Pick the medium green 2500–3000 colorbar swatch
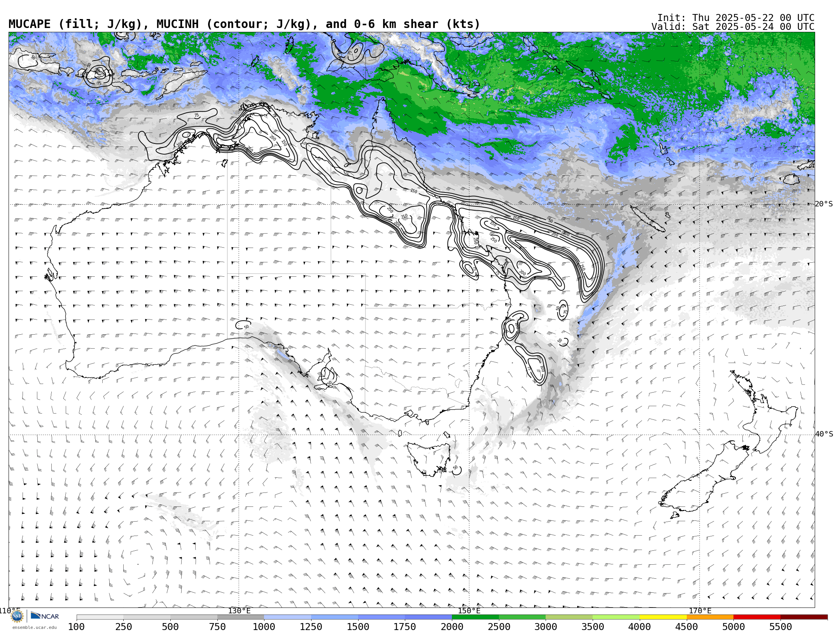840x632 pixels. (x=522, y=617)
